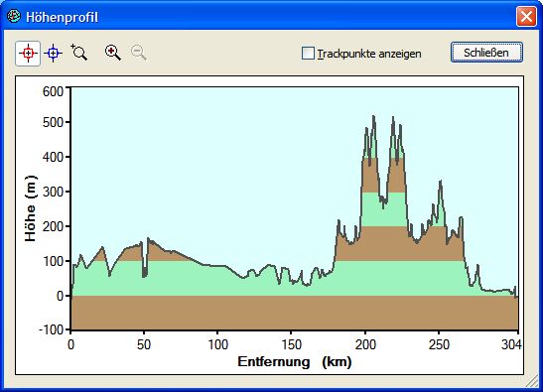543x392 pixels.
Task: Click the Höhenprofil title bar app icon
Action: point(14,16)
